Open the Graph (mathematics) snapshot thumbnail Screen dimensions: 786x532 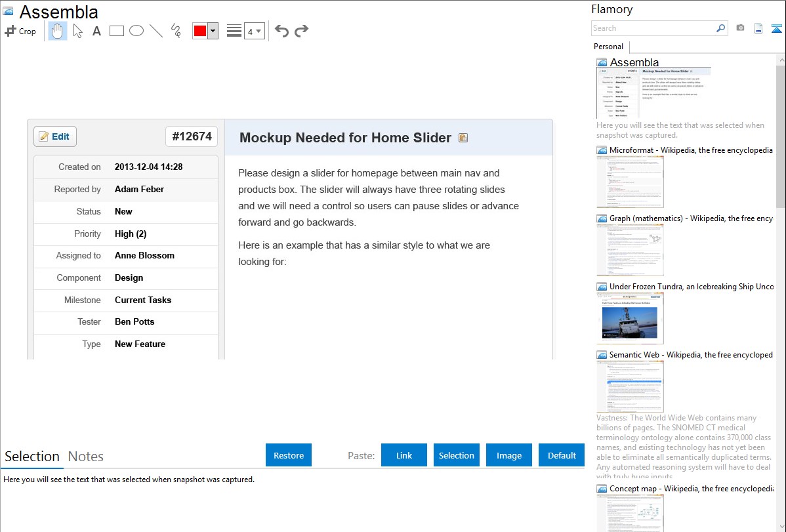630,250
